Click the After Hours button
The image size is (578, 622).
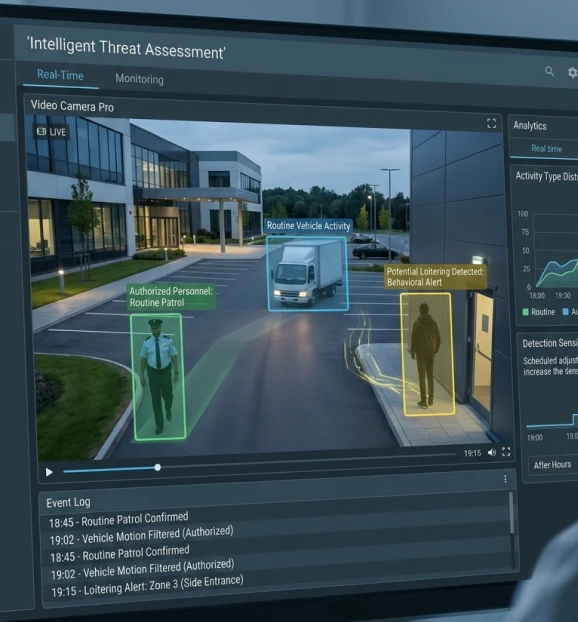[553, 465]
